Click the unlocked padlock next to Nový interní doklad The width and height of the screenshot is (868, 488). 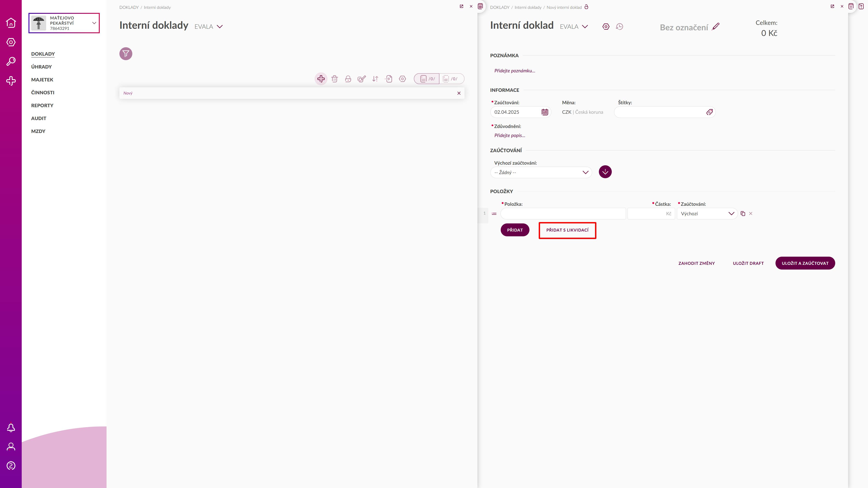pos(586,7)
